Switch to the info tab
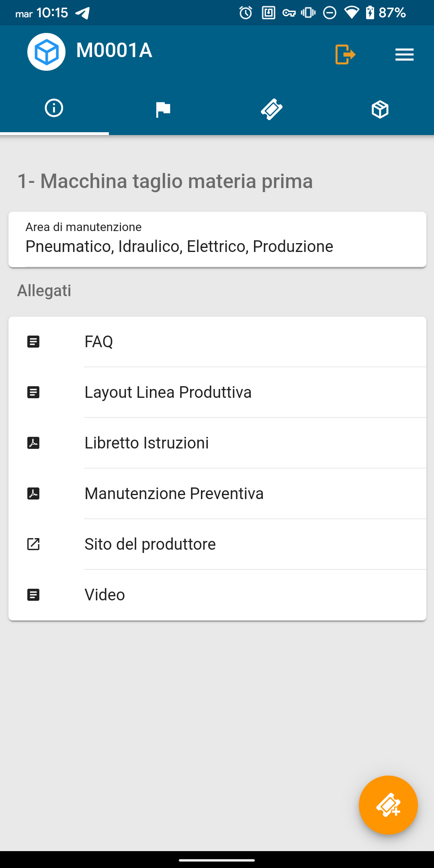Image resolution: width=434 pixels, height=868 pixels. click(x=54, y=108)
